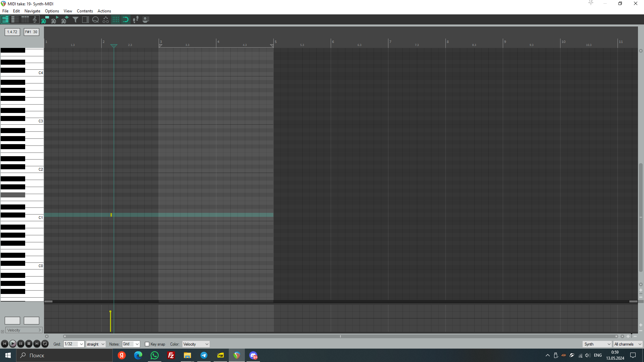
Task: Switch to named notes view mode
Action: (15, 19)
